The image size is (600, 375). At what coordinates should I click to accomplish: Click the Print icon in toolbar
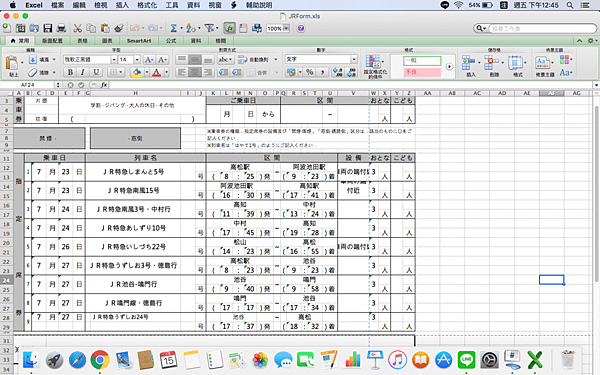[61, 28]
